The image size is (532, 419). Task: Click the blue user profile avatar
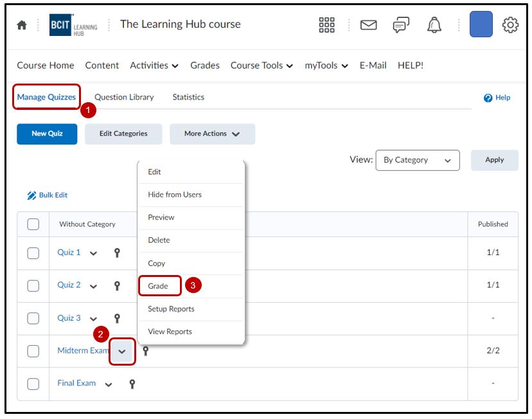click(x=481, y=24)
